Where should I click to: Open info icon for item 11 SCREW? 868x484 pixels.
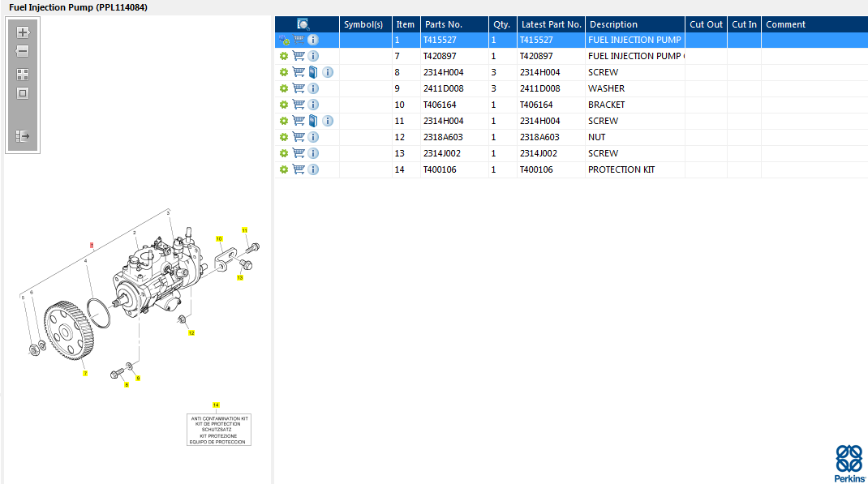pos(328,121)
